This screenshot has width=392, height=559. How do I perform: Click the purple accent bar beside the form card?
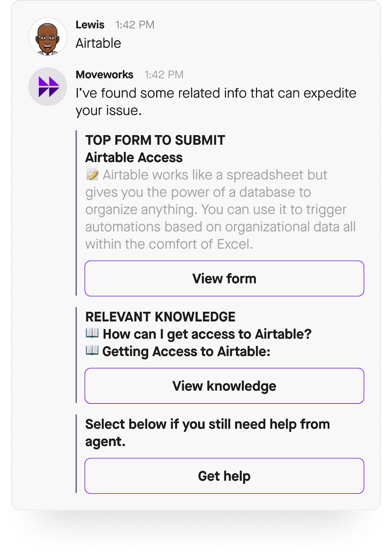pos(77,213)
